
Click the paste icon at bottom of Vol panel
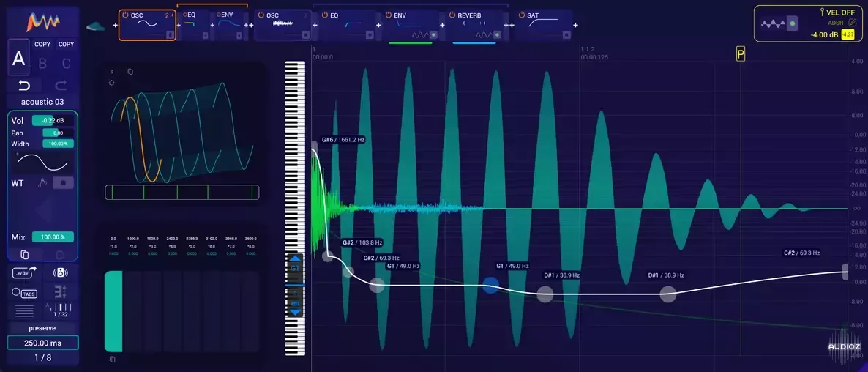coord(60,255)
